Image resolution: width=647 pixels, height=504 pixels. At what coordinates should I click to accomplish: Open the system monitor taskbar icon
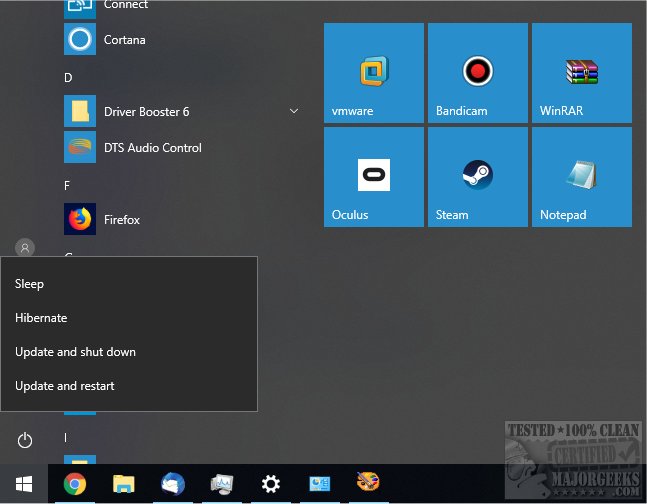point(222,483)
